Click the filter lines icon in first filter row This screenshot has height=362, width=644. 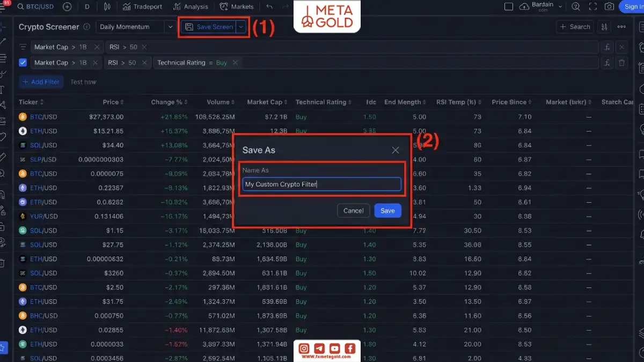click(x=23, y=47)
